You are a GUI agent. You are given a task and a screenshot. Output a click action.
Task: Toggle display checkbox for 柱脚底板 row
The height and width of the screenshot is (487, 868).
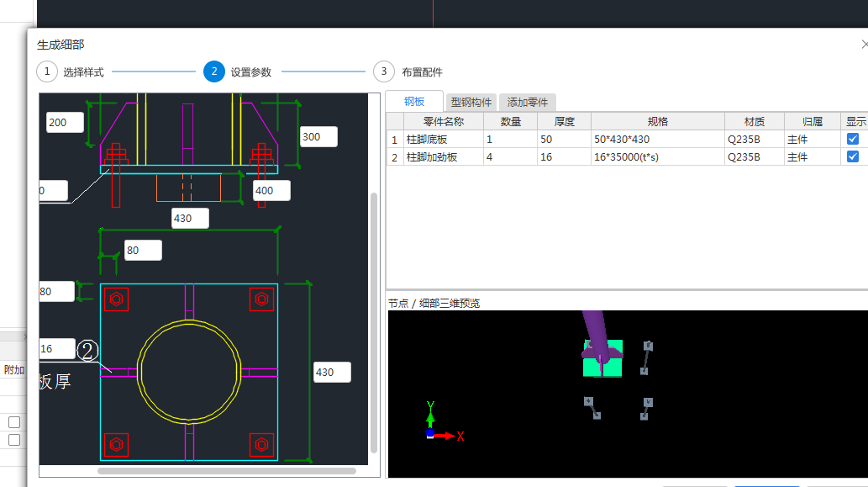click(853, 139)
